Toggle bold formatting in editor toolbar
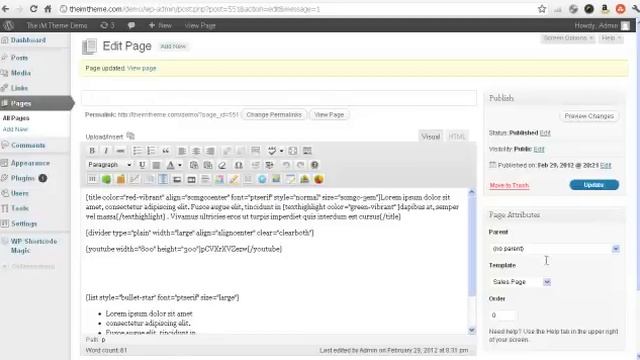The width and height of the screenshot is (640, 360). pos(92,151)
